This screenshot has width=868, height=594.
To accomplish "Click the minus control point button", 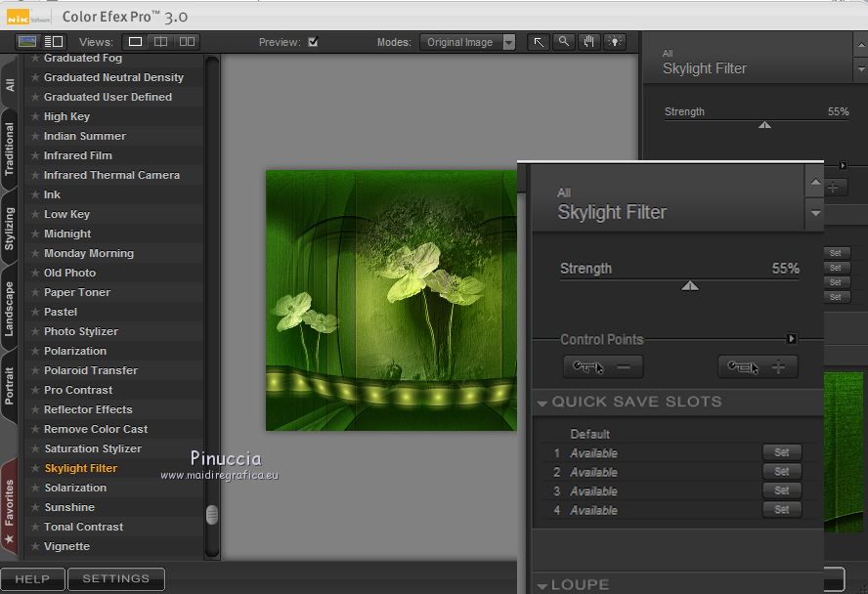I will pyautogui.click(x=603, y=367).
